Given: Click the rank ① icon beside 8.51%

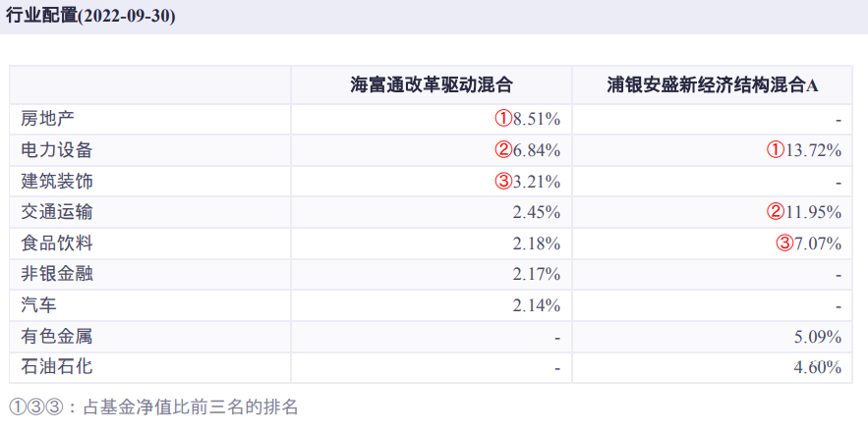Looking at the screenshot, I should click(x=503, y=120).
